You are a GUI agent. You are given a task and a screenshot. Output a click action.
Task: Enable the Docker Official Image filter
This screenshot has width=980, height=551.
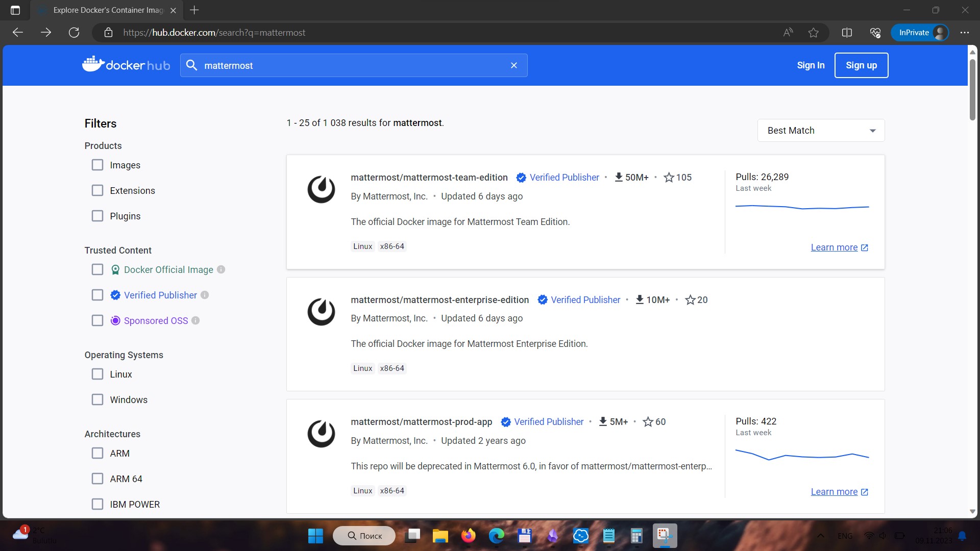97,269
